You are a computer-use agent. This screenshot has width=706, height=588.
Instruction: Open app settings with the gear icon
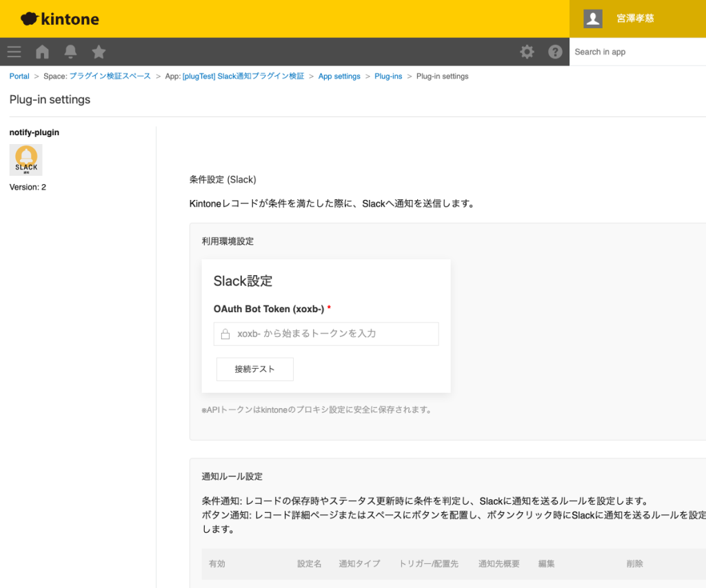(527, 52)
